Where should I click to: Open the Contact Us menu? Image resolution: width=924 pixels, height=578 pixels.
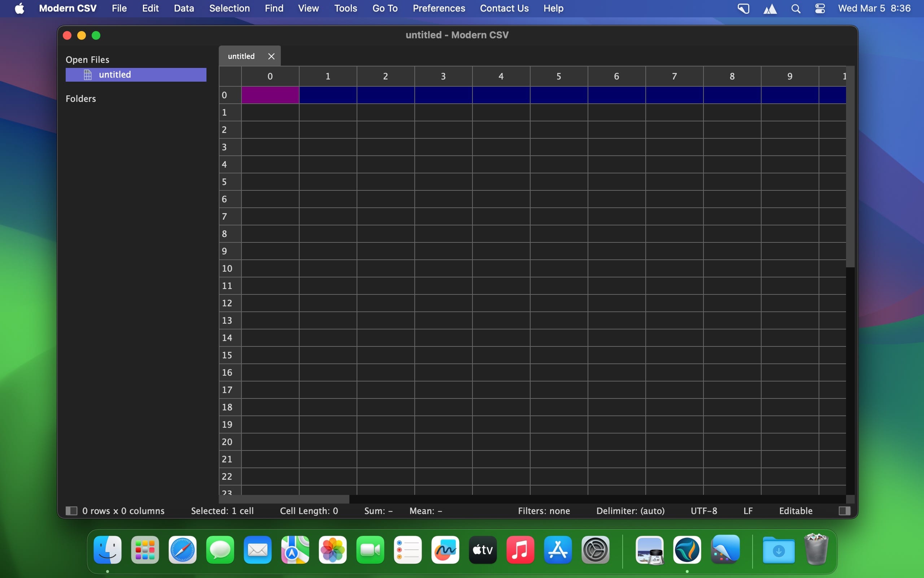[x=504, y=8]
